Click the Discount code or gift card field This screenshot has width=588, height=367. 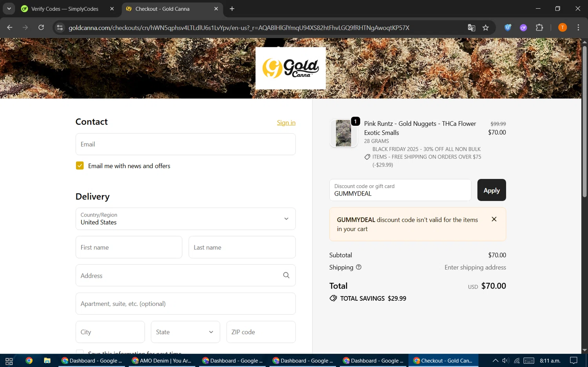pos(400,190)
